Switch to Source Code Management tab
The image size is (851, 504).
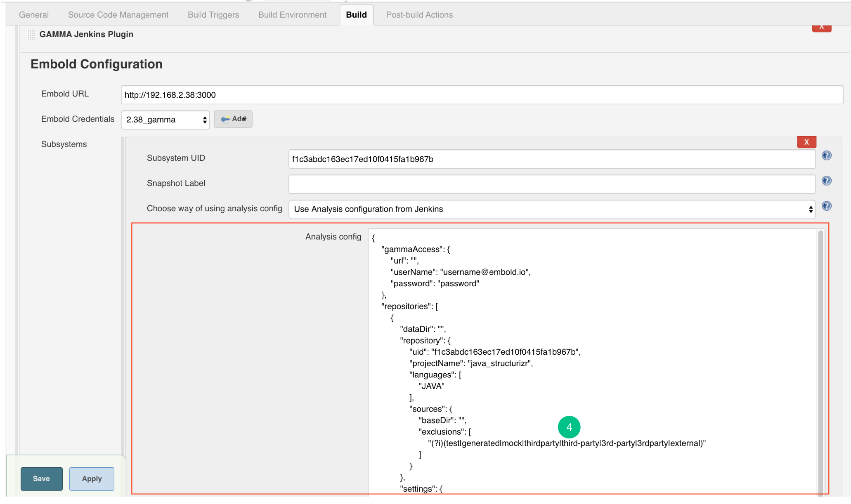click(x=118, y=15)
